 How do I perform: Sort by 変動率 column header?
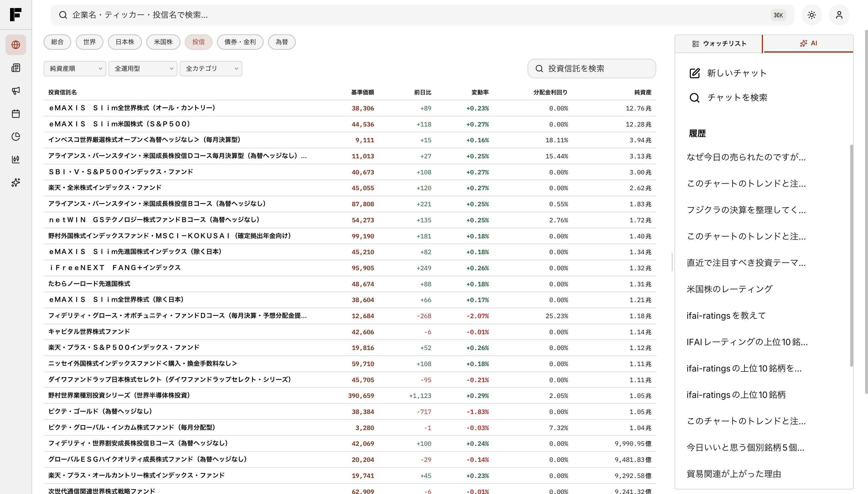click(x=480, y=92)
